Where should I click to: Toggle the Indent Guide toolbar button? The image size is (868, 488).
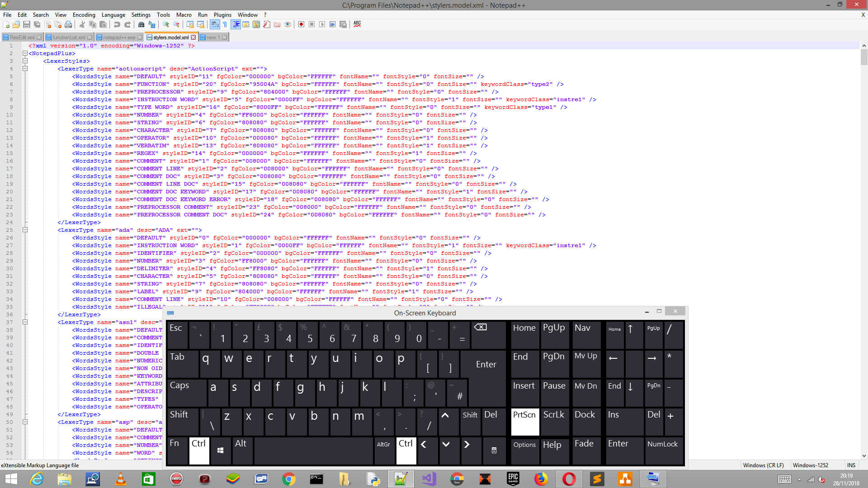coord(236,24)
